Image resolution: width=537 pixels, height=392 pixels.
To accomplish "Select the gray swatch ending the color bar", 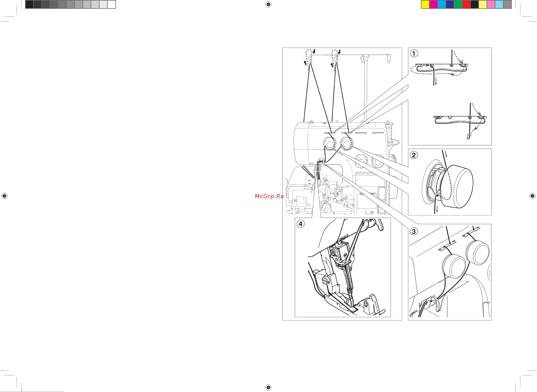I will click(507, 5).
